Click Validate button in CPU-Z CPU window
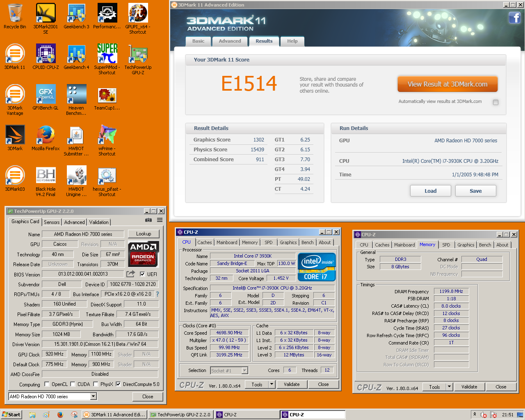 pos(292,384)
